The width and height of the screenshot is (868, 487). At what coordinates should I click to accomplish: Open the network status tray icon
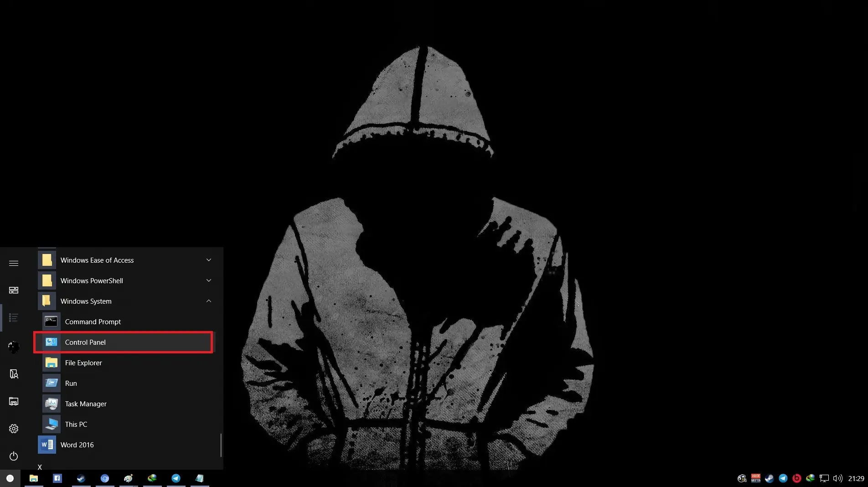[x=824, y=478]
